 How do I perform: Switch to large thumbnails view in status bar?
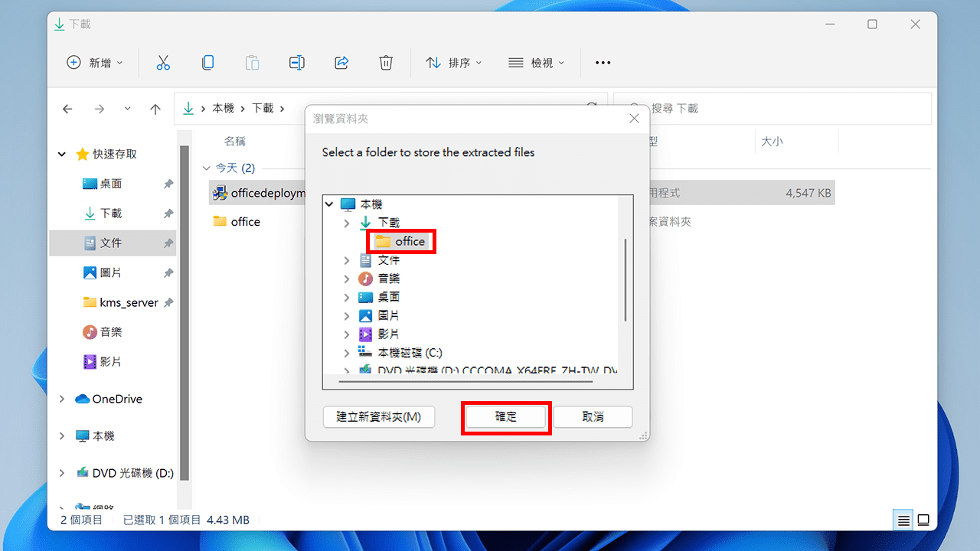[x=923, y=520]
